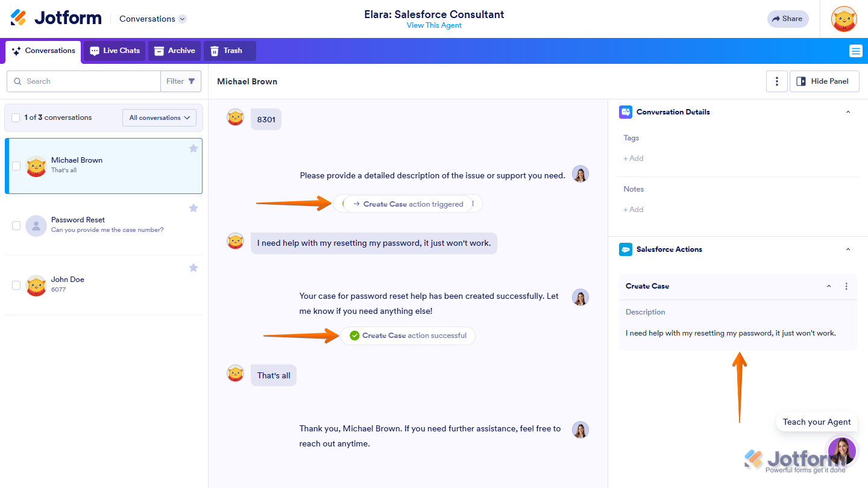Click the Create Case description text
The width and height of the screenshot is (868, 488).
731,333
